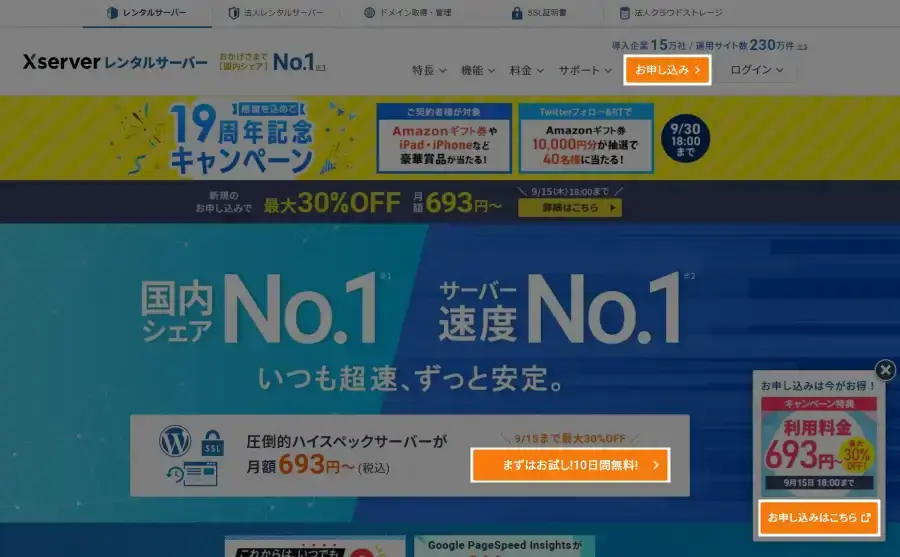This screenshot has height=557, width=900.
Task: Expand the 料金 menu
Action: 526,70
